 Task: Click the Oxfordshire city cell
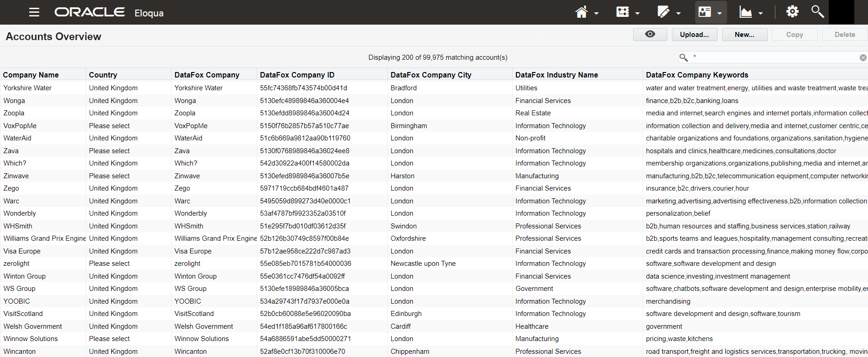[x=408, y=238]
